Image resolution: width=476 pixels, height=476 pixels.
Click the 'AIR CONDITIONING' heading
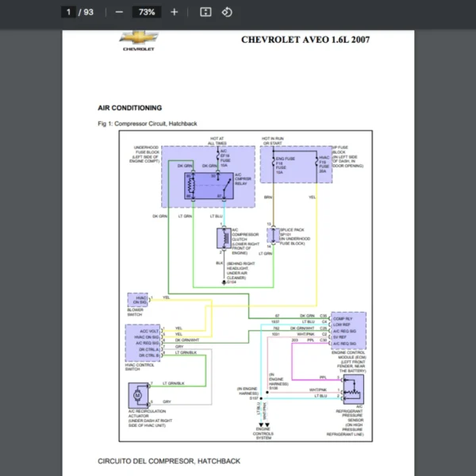tap(129, 108)
